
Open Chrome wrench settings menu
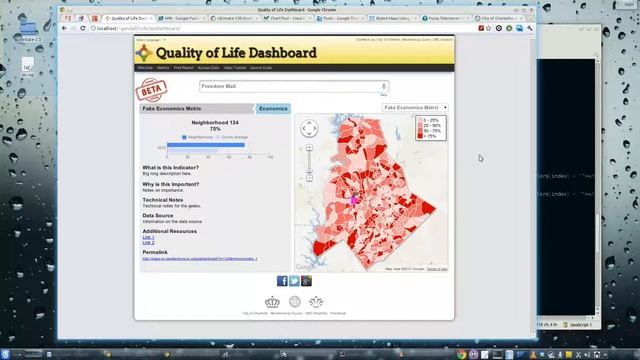click(x=529, y=28)
